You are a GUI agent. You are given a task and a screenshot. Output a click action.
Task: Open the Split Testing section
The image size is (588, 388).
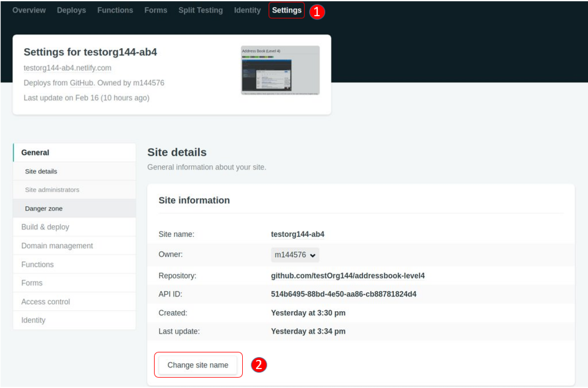coord(200,10)
